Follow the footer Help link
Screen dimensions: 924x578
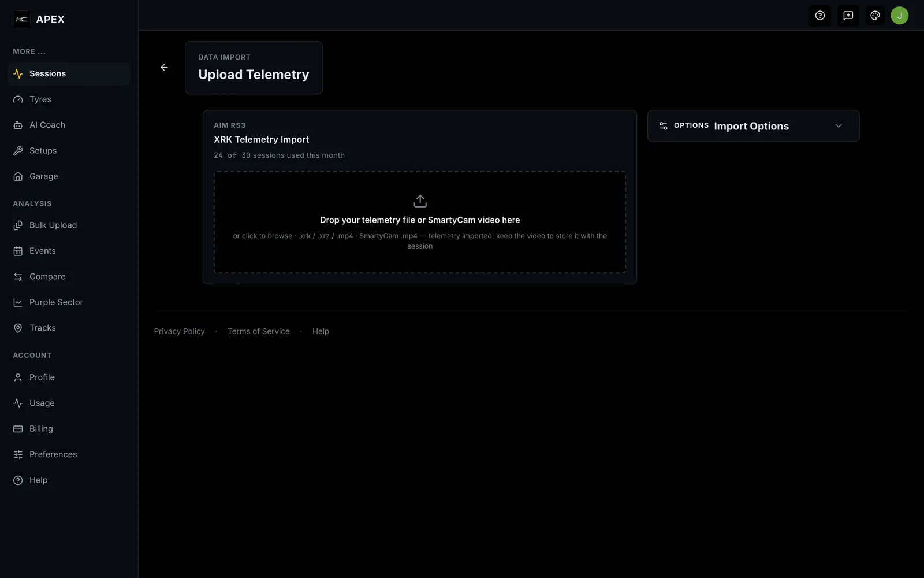[x=321, y=331]
